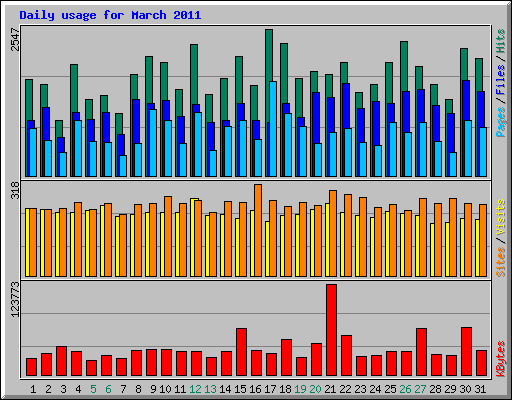Image resolution: width=512 pixels, height=400 pixels.
Task: Click day label 9 on the x-axis
Action: (153, 389)
